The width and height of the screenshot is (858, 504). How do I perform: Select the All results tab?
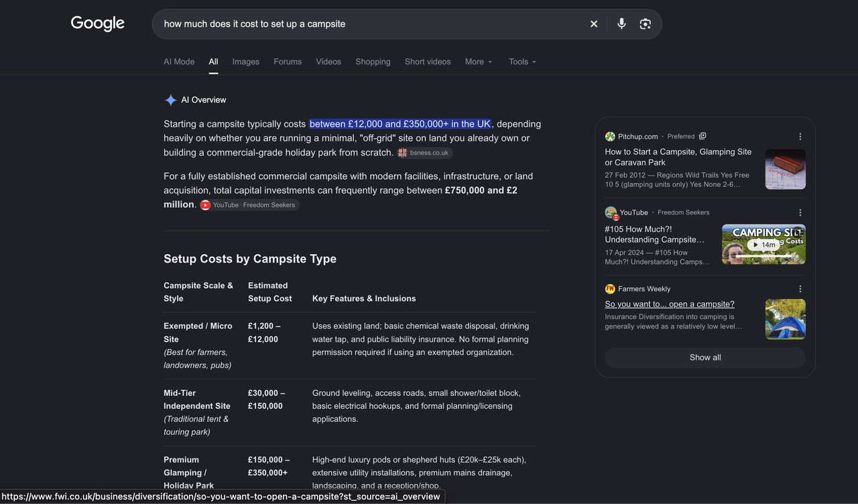tap(213, 62)
